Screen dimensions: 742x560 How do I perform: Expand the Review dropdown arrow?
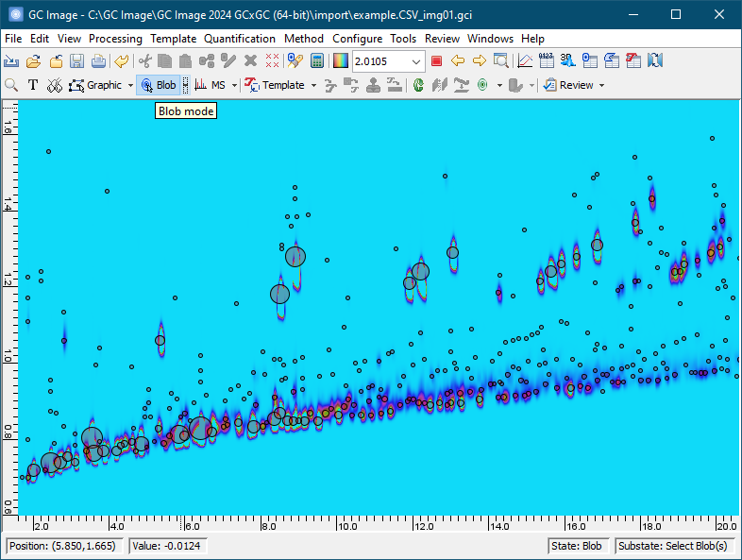(601, 85)
